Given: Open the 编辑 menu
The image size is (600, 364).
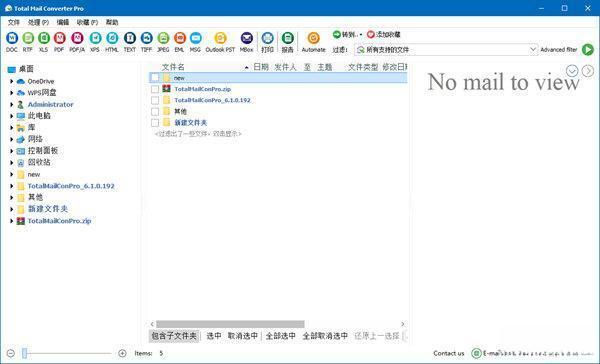Looking at the screenshot, I should (63, 22).
